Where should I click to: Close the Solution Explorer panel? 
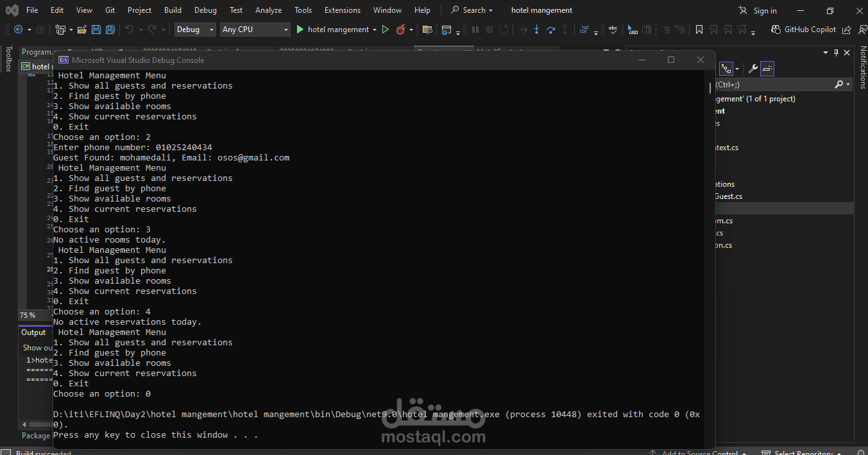[x=847, y=53]
